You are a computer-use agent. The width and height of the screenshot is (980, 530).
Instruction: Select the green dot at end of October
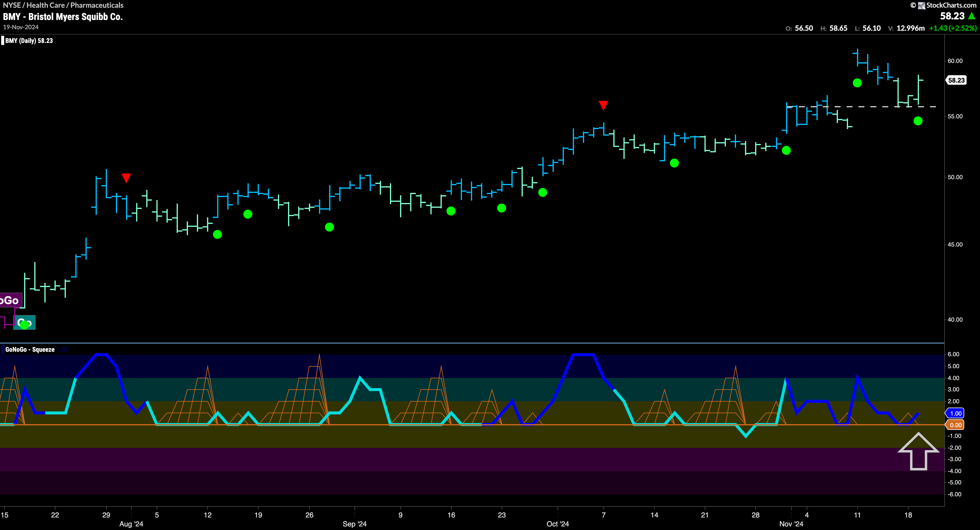[x=786, y=151]
